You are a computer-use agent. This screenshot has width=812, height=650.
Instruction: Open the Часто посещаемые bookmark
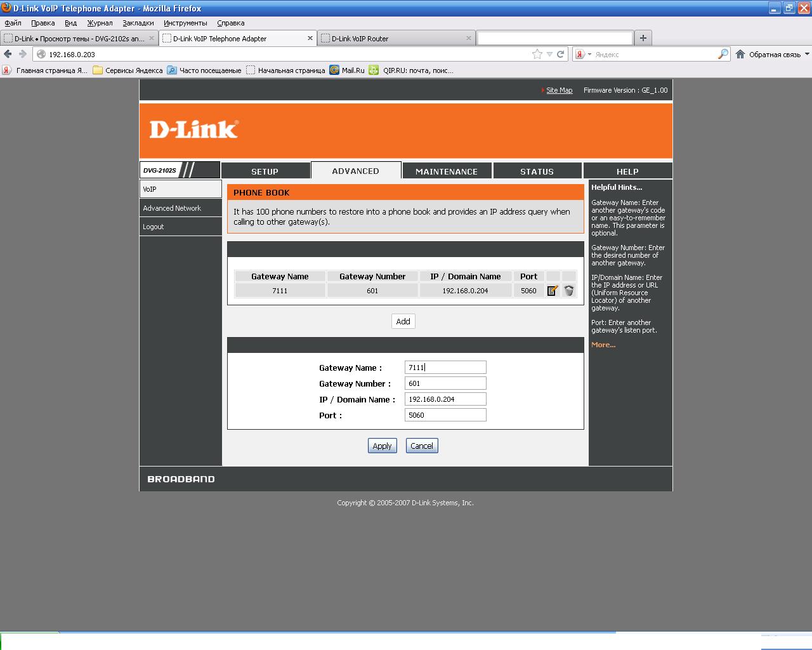pyautogui.click(x=204, y=70)
